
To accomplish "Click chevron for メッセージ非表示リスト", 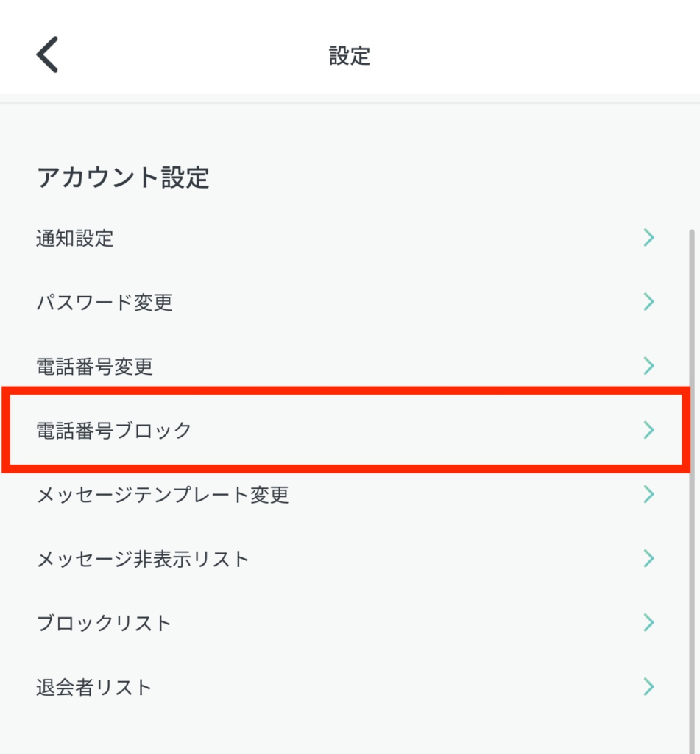I will (648, 558).
